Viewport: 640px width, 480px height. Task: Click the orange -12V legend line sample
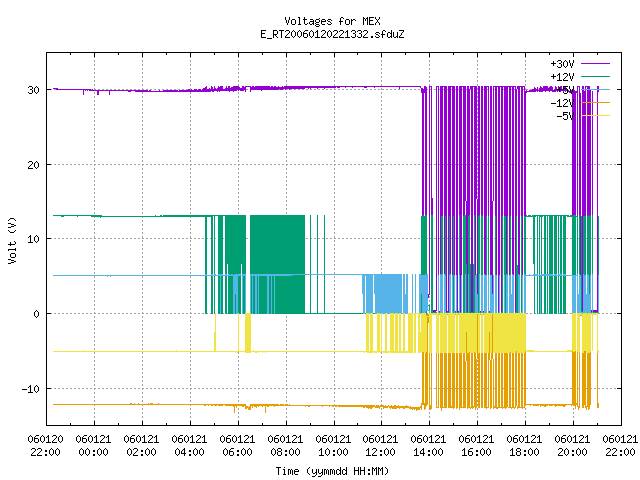click(595, 103)
